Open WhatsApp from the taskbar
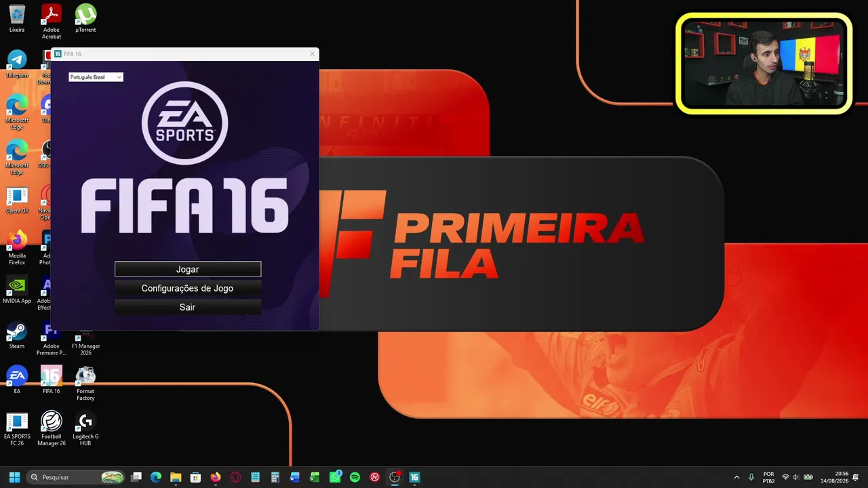Screen dimensions: 868x488 [335, 477]
